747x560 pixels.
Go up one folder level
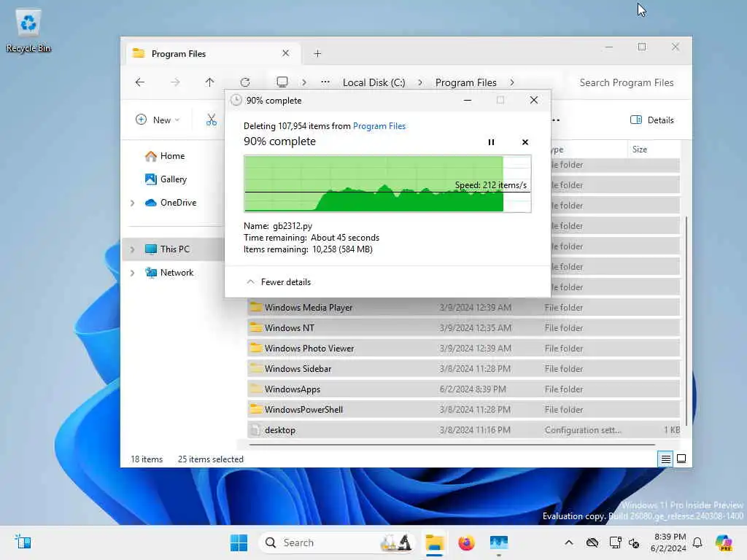click(x=209, y=82)
